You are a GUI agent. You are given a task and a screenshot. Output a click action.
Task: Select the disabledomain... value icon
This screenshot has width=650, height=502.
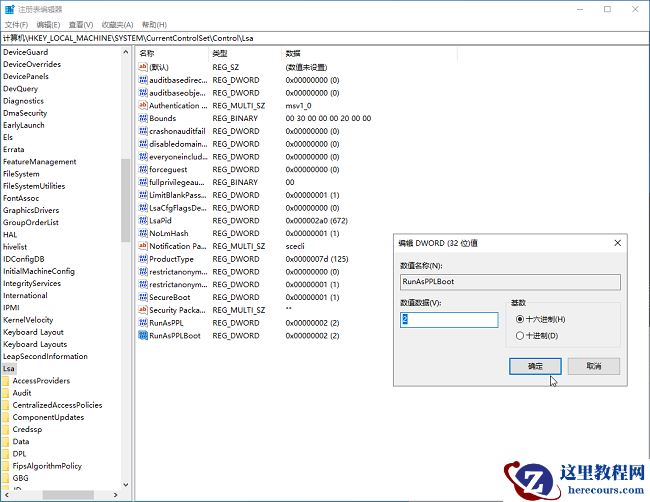tap(143, 144)
